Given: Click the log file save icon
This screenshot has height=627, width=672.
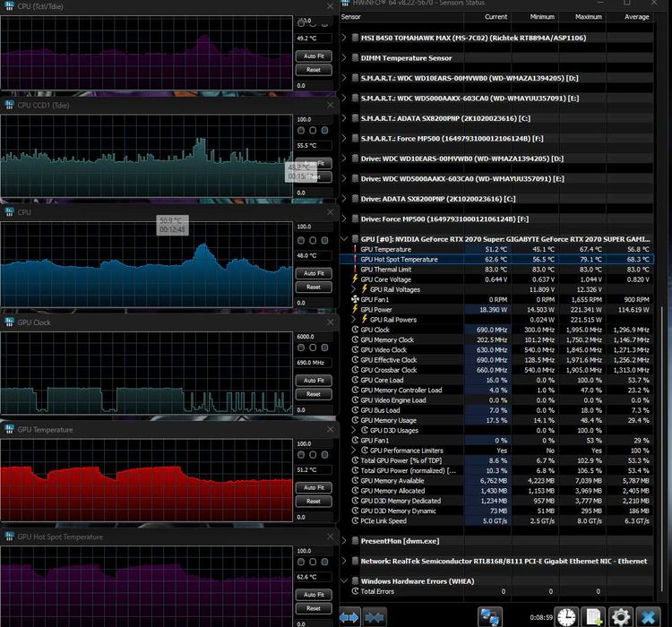Looking at the screenshot, I should coord(593,616).
